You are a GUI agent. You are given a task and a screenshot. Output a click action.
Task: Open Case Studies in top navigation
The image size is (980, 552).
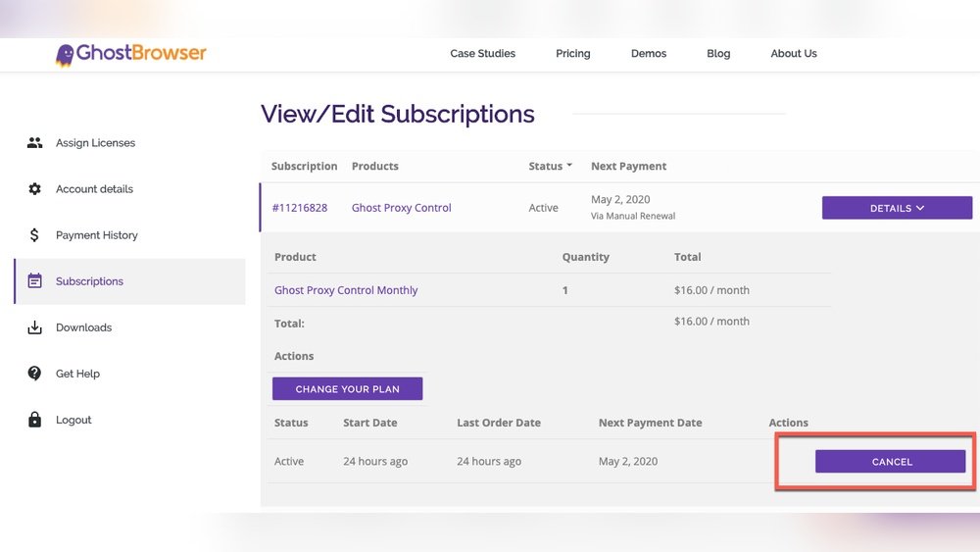click(482, 54)
